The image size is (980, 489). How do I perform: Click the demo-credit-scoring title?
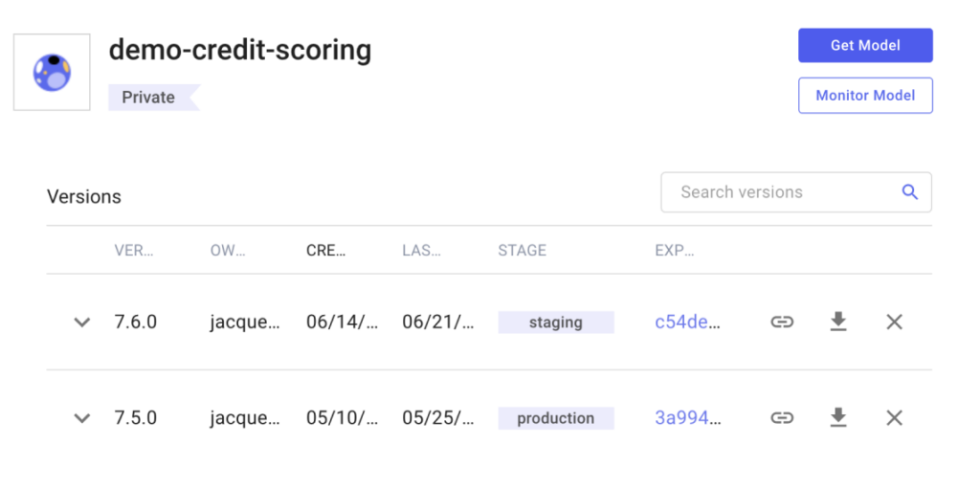(240, 50)
